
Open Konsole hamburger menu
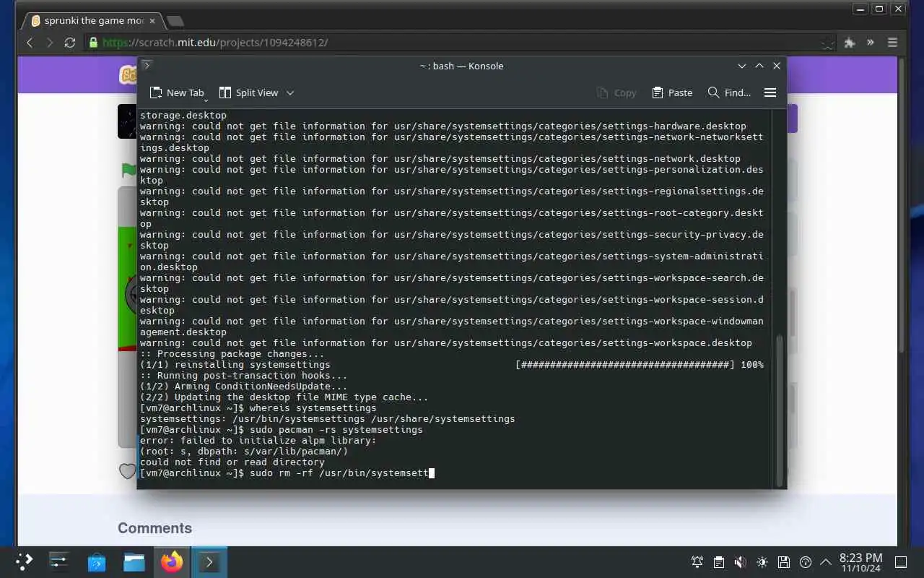[x=770, y=92]
